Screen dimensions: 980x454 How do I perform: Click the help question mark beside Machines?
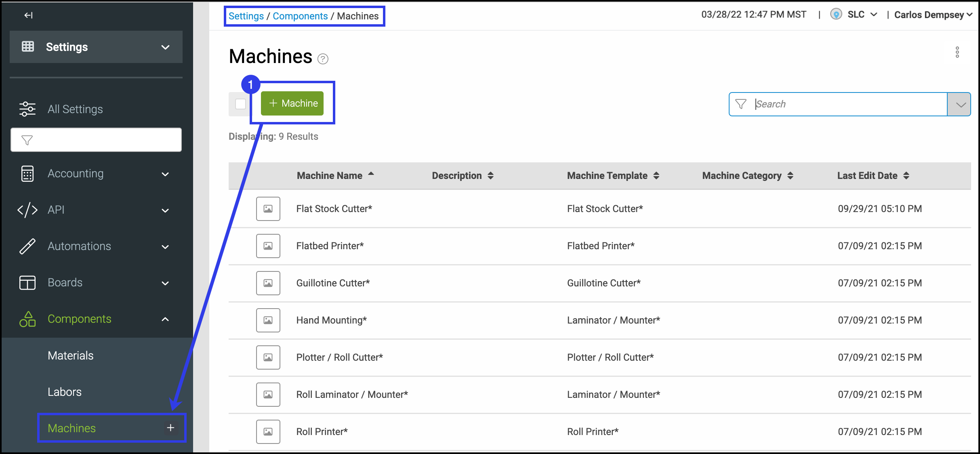pos(323,59)
